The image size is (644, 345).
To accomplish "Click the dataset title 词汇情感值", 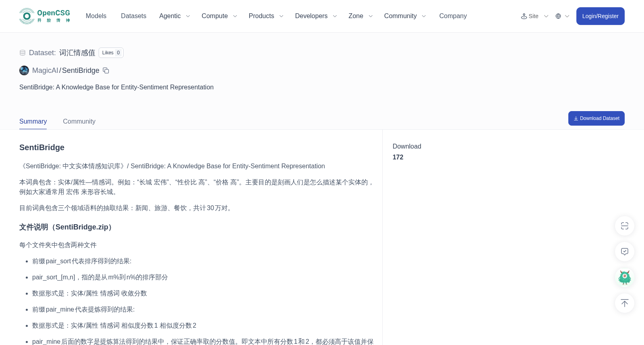I will tap(77, 53).
